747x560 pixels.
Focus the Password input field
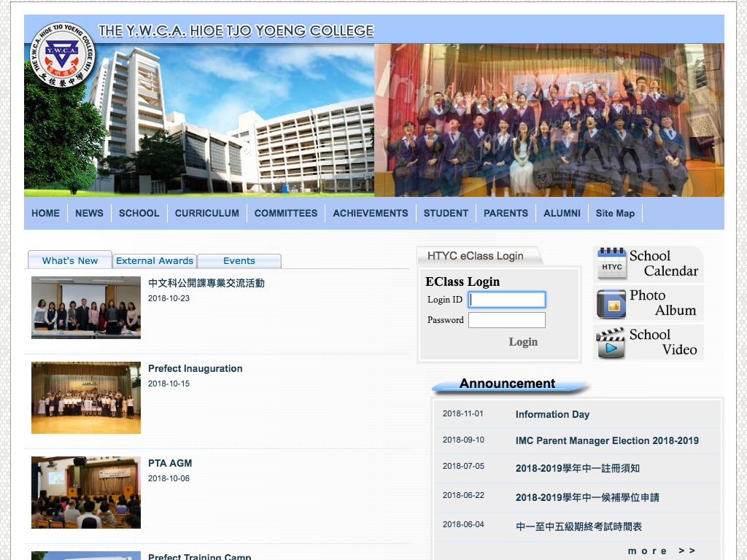tap(507, 320)
